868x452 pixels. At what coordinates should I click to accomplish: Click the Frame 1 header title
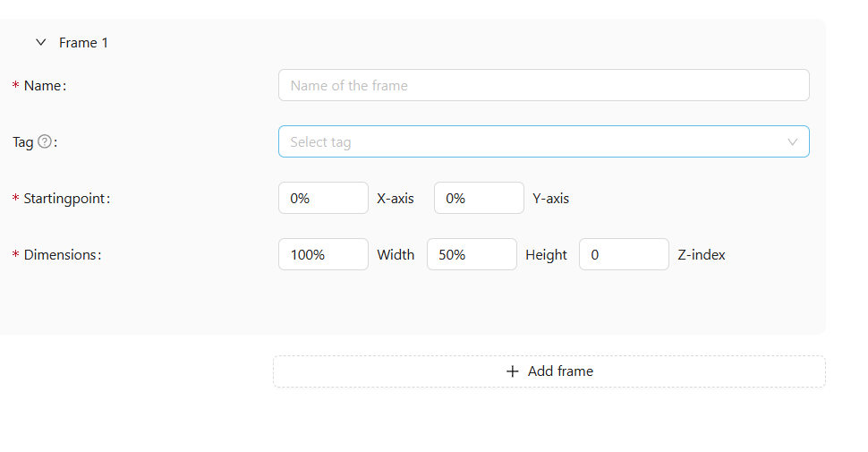point(83,42)
